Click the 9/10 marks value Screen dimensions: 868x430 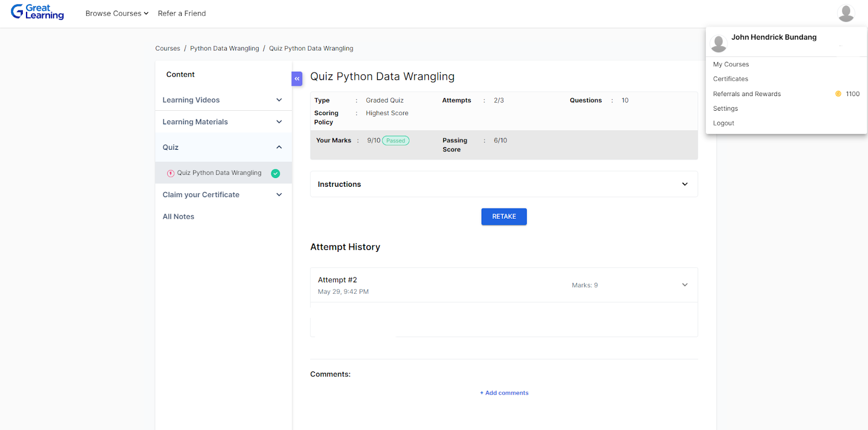374,141
